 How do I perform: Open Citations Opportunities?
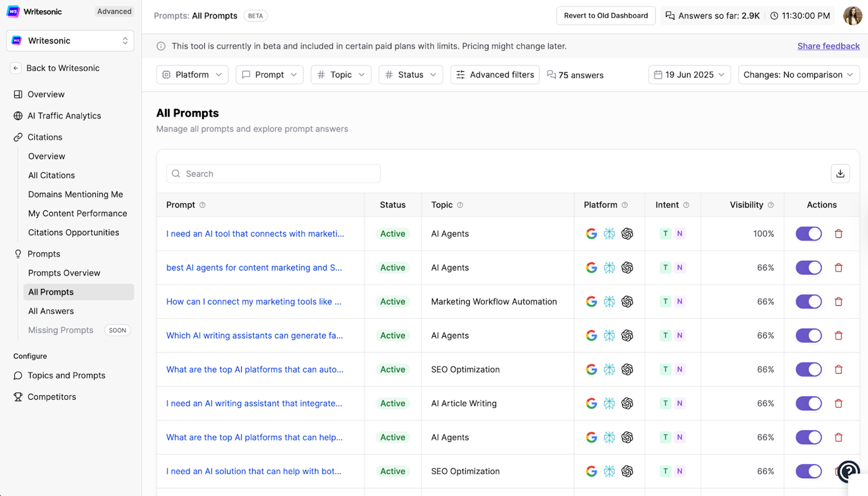[x=74, y=232]
